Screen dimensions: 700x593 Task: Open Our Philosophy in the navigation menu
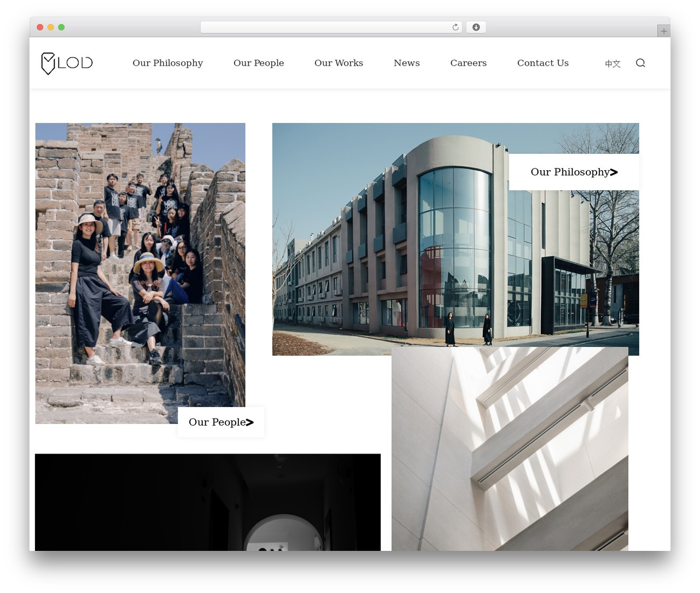coord(167,63)
